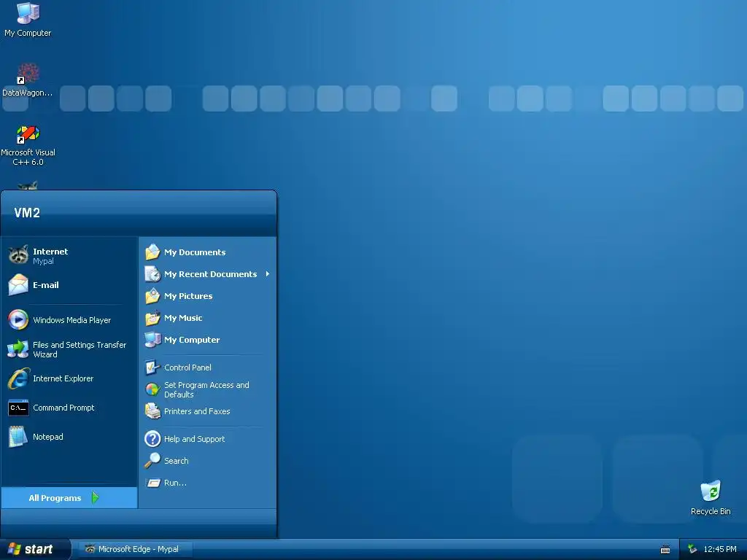Click the My Recent Documents label

point(210,274)
